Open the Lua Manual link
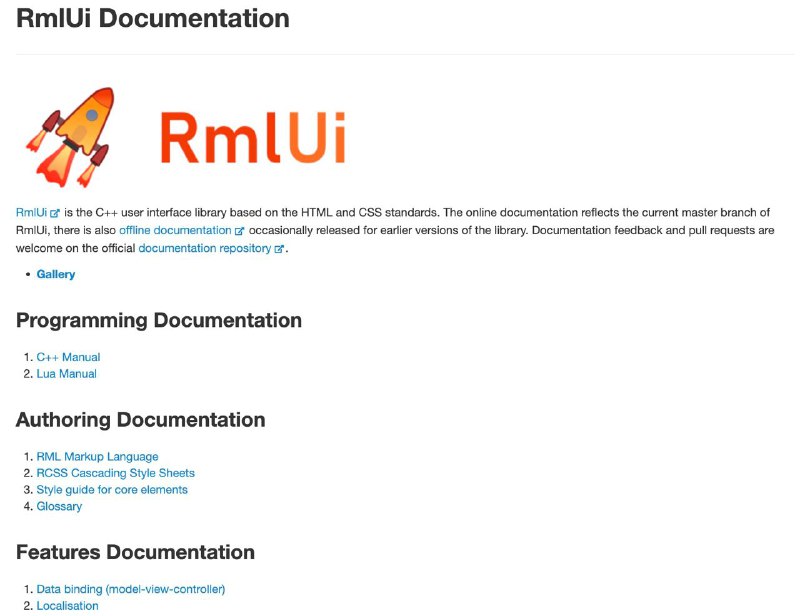Viewport: 800px width, 616px height. click(x=66, y=374)
